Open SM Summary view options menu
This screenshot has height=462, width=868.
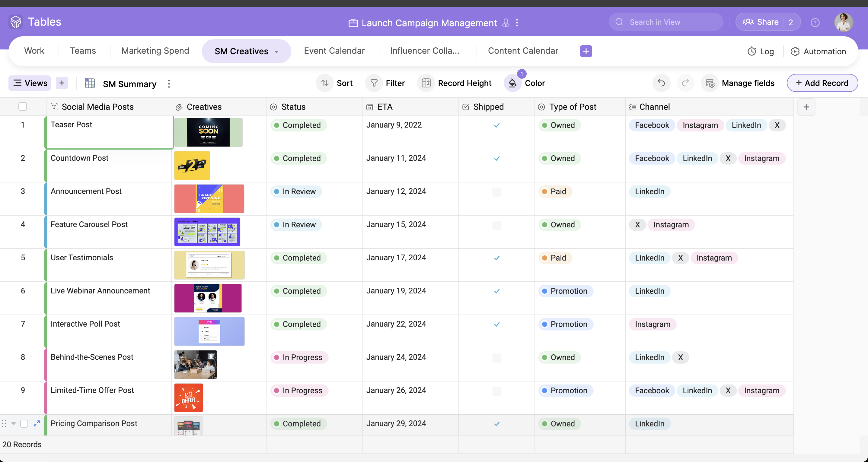pos(168,84)
